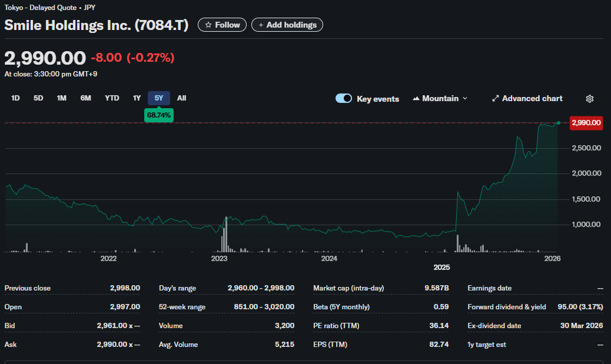
Task: Open the Advanced chart link
Action: coord(527,98)
